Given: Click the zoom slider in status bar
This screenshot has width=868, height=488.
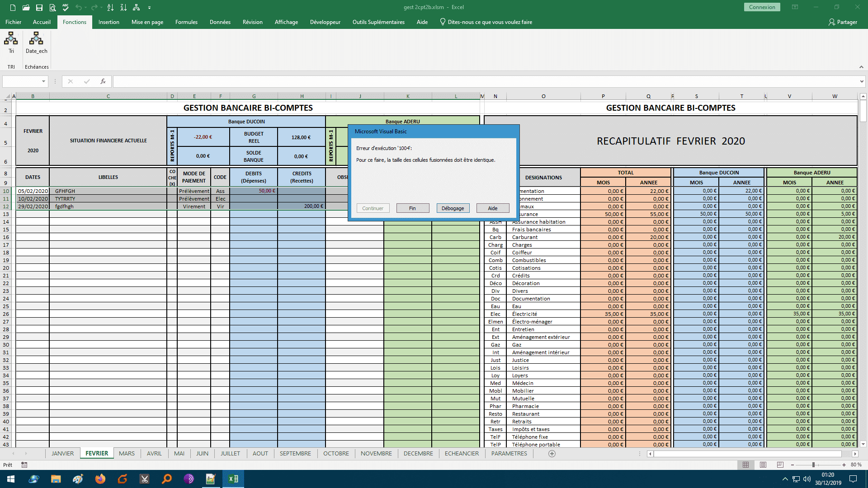Looking at the screenshot, I should pyautogui.click(x=813, y=465).
